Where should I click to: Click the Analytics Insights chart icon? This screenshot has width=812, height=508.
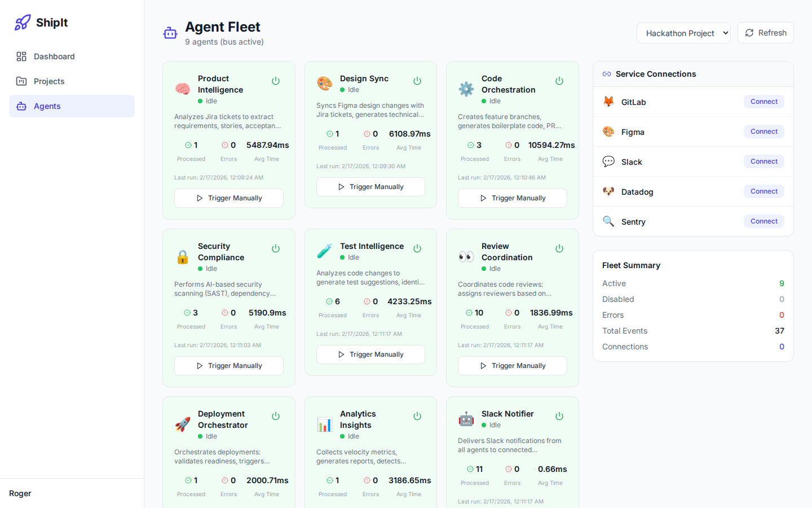click(x=324, y=424)
